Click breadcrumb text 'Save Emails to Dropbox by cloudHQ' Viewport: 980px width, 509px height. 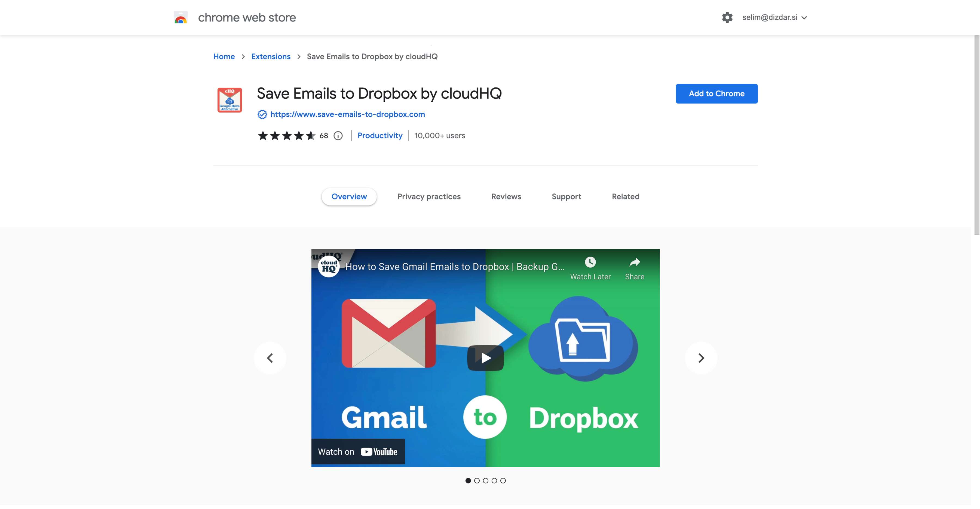click(372, 56)
